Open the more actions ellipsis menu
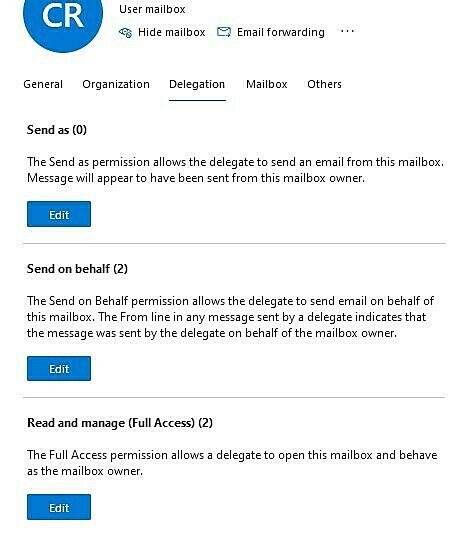 [x=347, y=31]
